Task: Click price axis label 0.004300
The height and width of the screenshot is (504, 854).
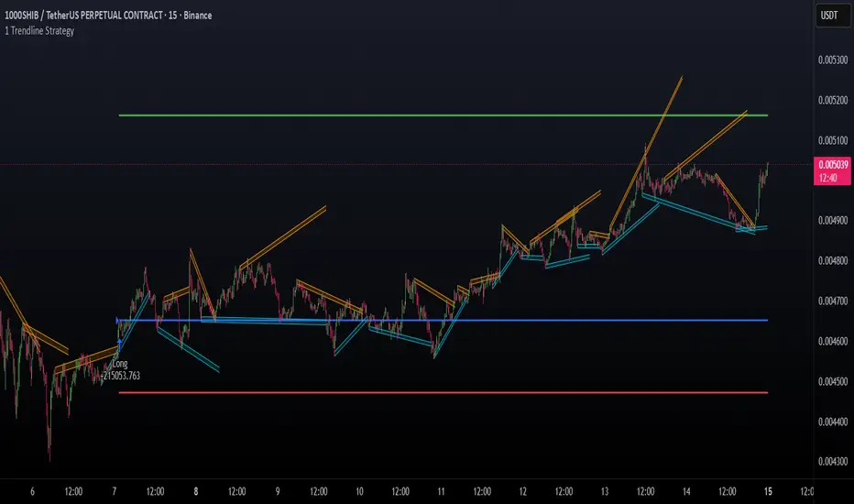Action: pos(833,462)
